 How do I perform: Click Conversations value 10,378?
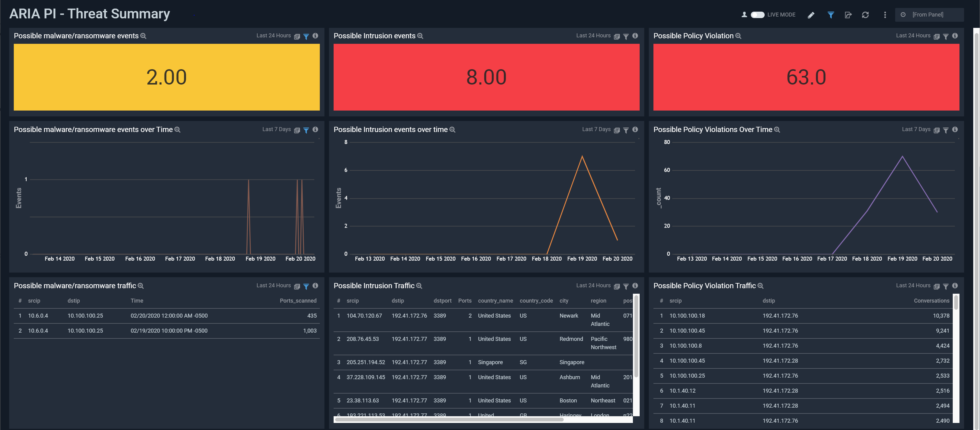click(x=941, y=316)
